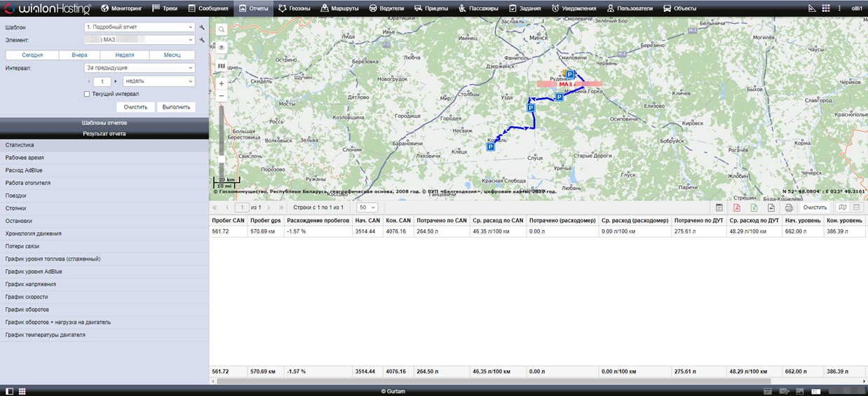Image resolution: width=868 pixels, height=396 pixels.
Task: Open rows-per-page dropdown showing 50
Action: click(x=367, y=207)
